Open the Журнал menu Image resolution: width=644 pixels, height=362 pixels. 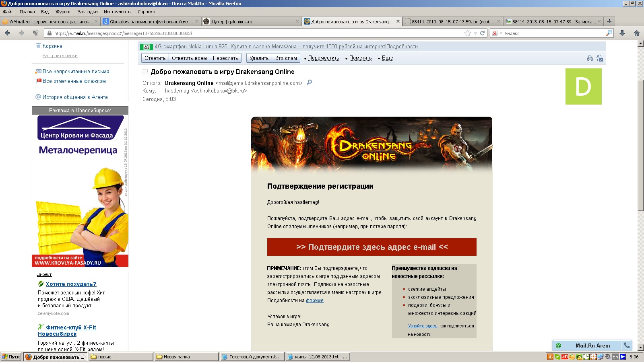pyautogui.click(x=63, y=12)
